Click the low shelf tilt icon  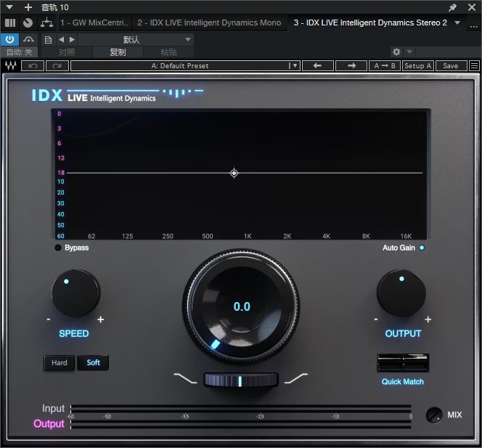(x=185, y=378)
